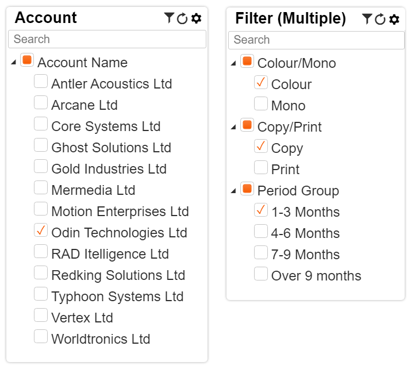Click the refresh icon in Account panel
The height and width of the screenshot is (369, 411).
coord(182,18)
